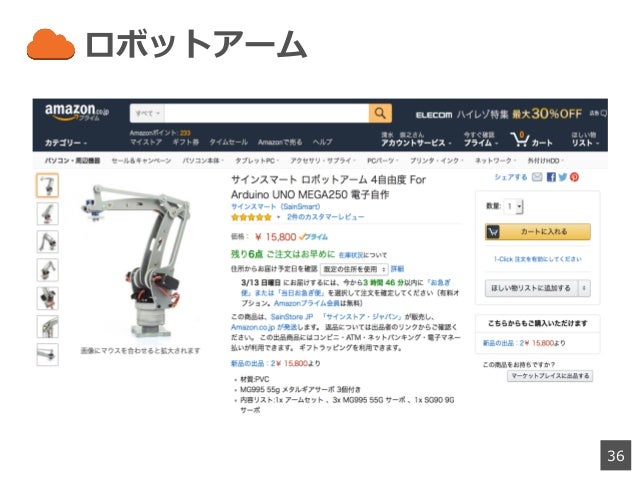Open the shopping cart icon
This screenshot has height=479, width=638.
[x=520, y=140]
